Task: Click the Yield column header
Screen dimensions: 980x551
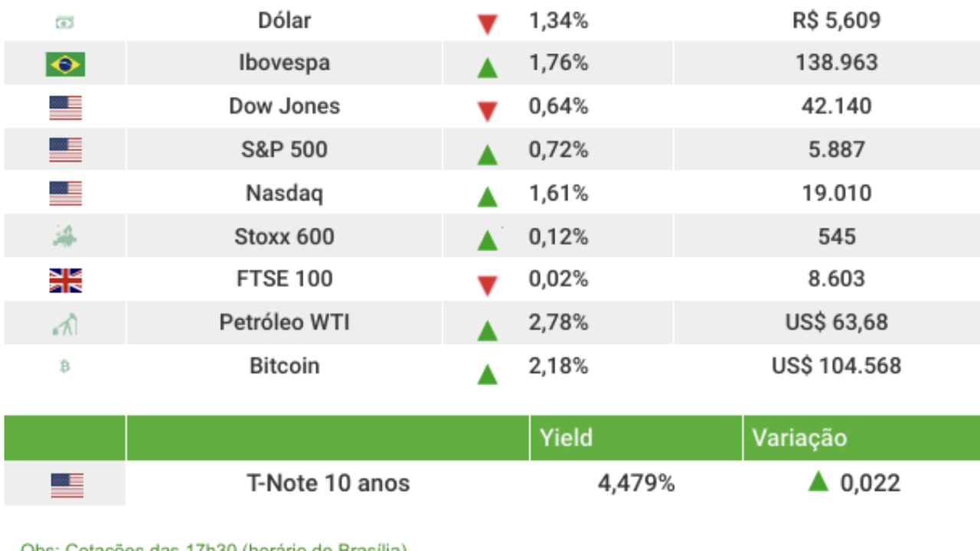Action: click(x=566, y=438)
